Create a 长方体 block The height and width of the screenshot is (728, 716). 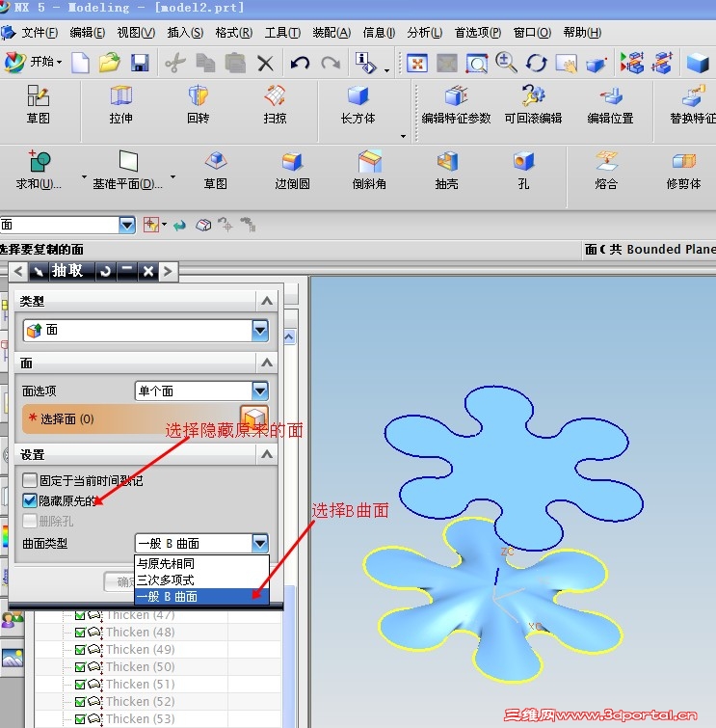click(x=358, y=105)
